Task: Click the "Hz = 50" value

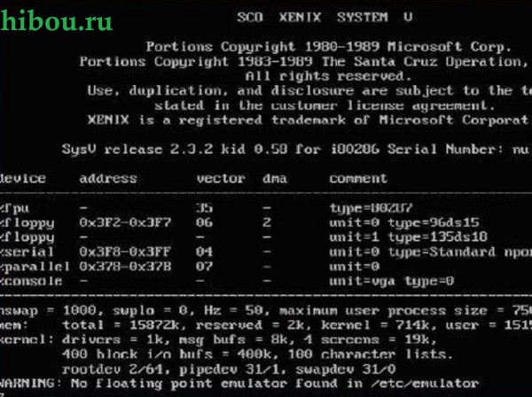Action: 233,310
